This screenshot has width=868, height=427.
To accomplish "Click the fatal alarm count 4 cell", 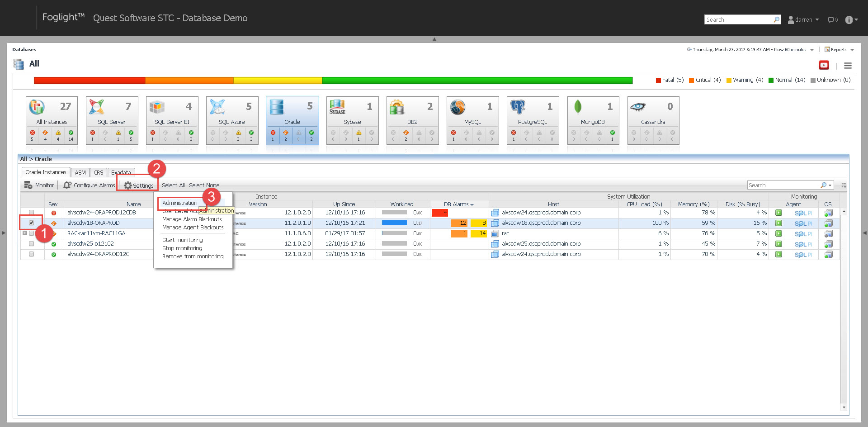I will point(439,213).
